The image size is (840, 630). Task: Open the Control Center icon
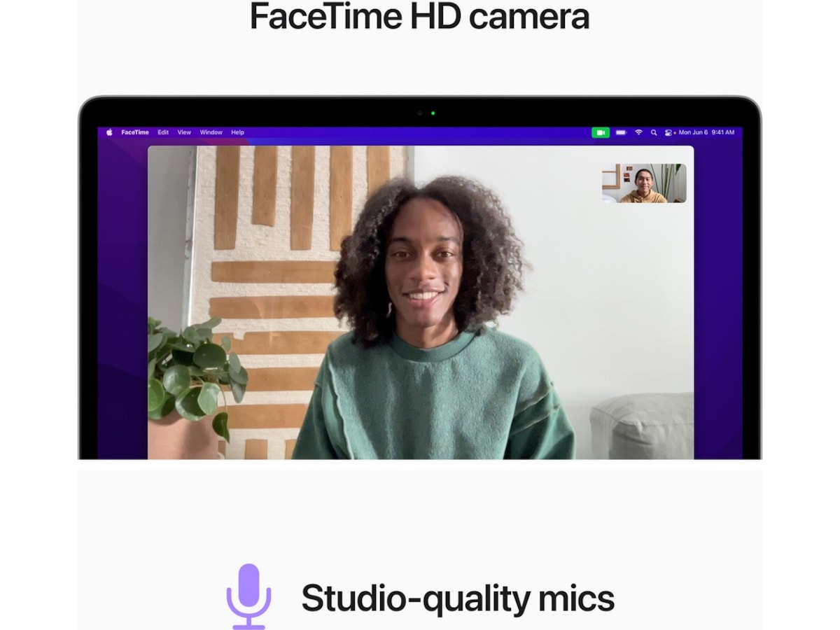[669, 132]
